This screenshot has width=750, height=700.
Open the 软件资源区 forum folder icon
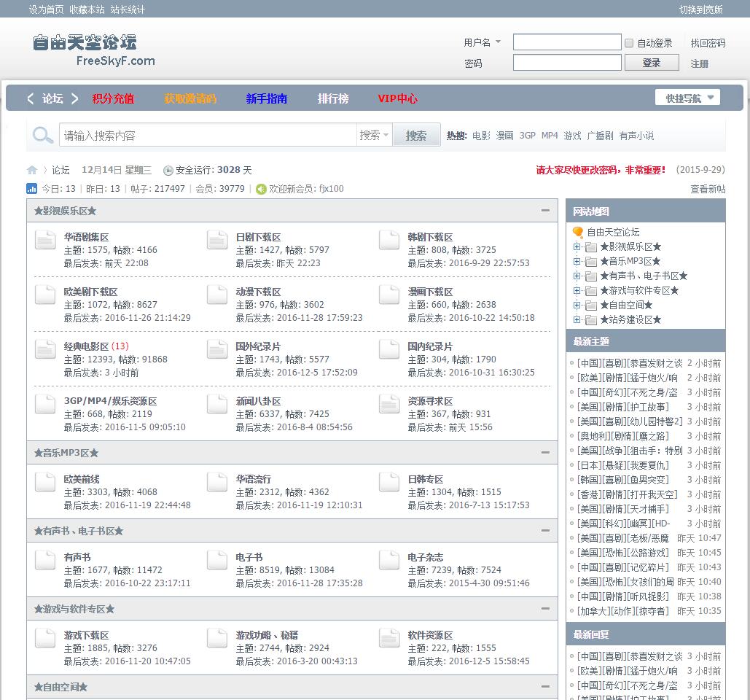point(389,637)
